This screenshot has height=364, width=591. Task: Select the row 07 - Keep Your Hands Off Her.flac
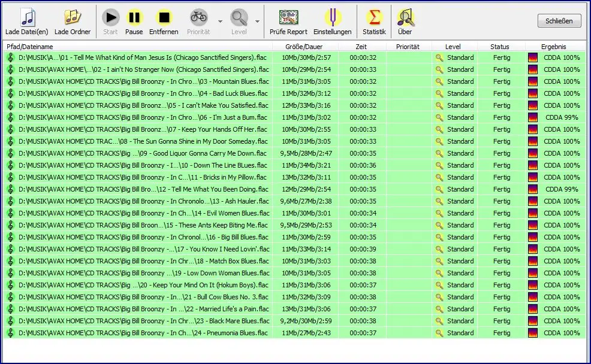[x=294, y=129]
